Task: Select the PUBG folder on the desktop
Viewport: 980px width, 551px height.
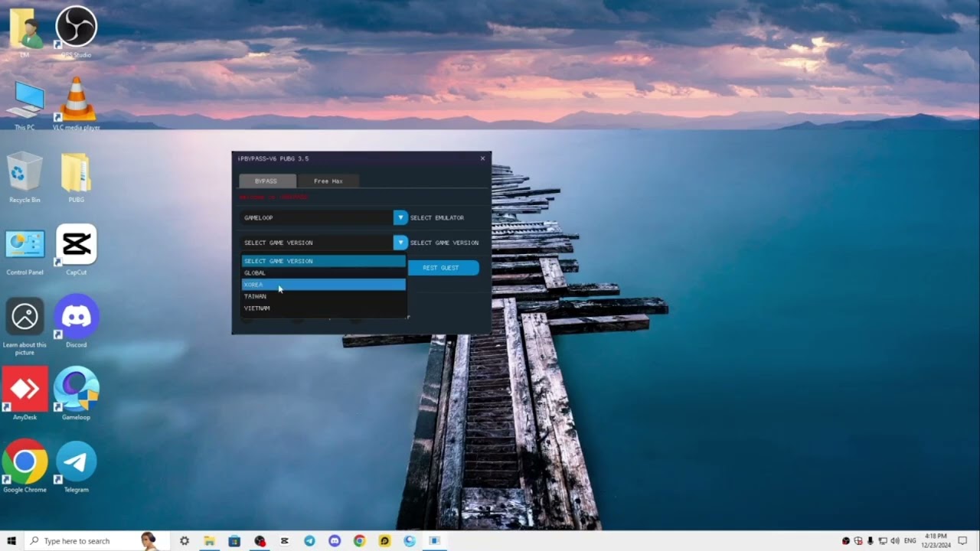Action: pos(77,177)
